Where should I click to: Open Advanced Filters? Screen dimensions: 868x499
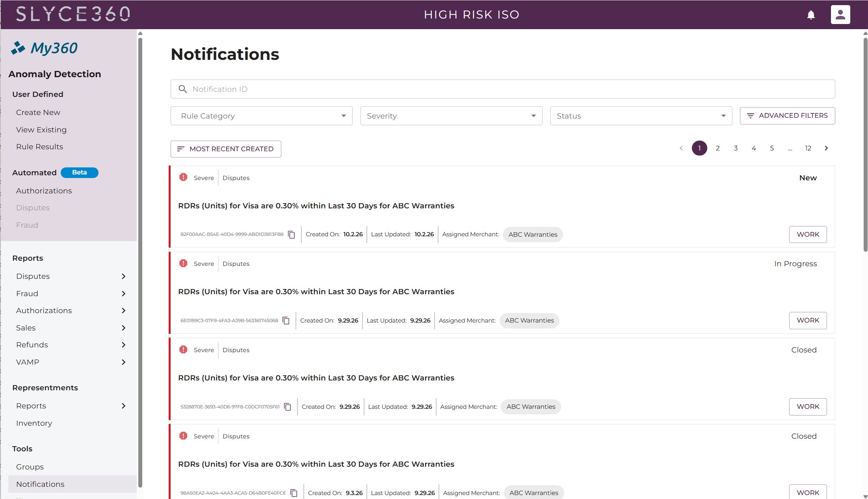[787, 116]
